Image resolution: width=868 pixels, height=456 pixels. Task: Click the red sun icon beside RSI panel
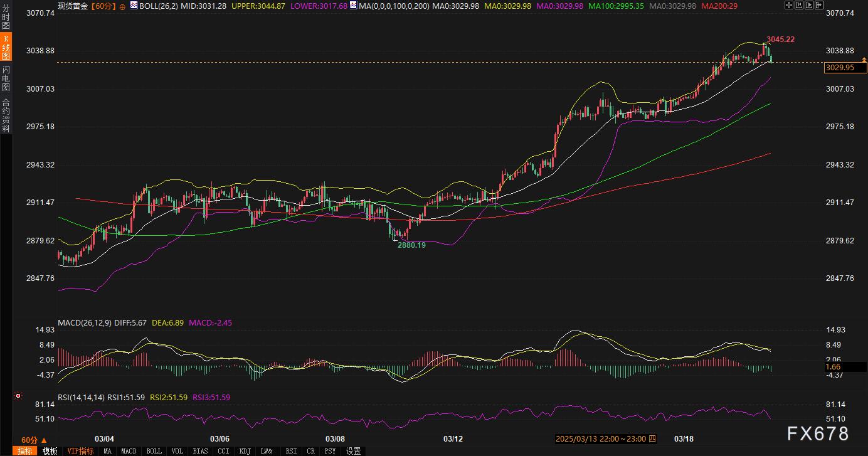18,396
